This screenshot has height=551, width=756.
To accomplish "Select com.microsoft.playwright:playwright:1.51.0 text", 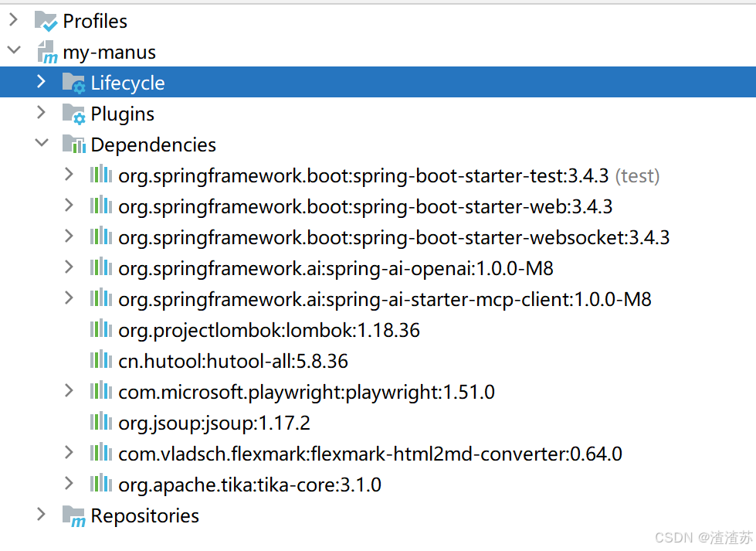I will [307, 393].
